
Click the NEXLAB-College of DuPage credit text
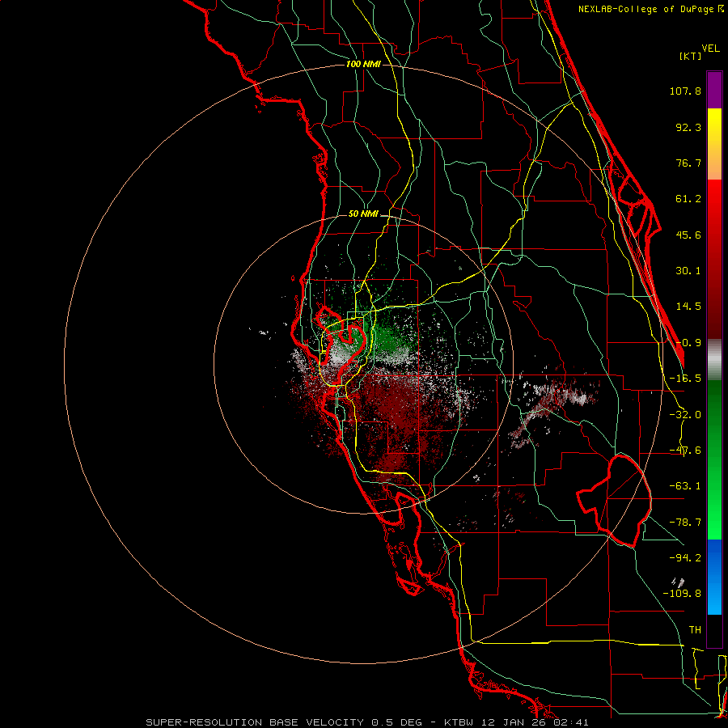[650, 9]
